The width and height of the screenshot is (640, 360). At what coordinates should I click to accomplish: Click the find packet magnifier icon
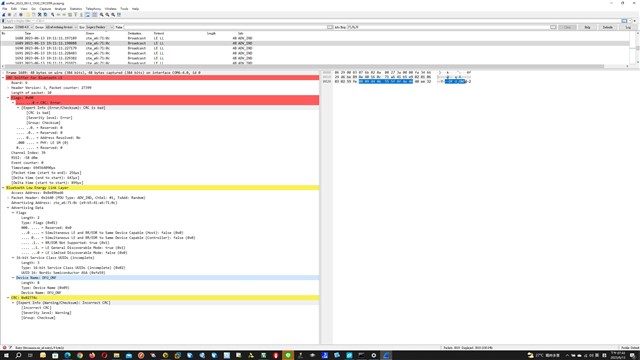click(53, 15)
